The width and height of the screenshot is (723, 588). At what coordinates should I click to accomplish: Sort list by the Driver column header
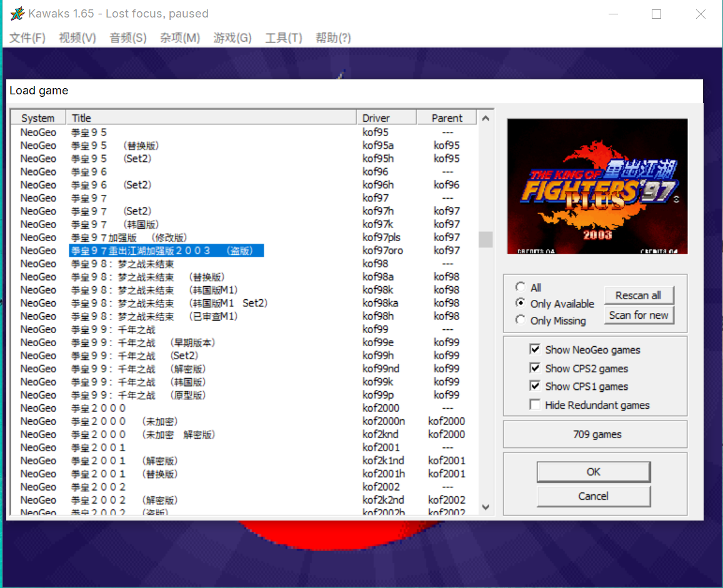(x=386, y=118)
